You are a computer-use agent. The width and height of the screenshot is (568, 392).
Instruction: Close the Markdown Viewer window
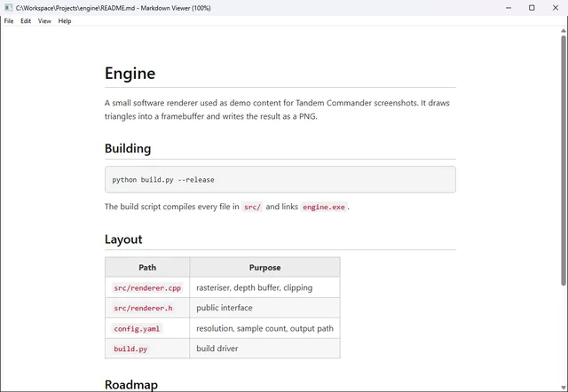click(556, 8)
